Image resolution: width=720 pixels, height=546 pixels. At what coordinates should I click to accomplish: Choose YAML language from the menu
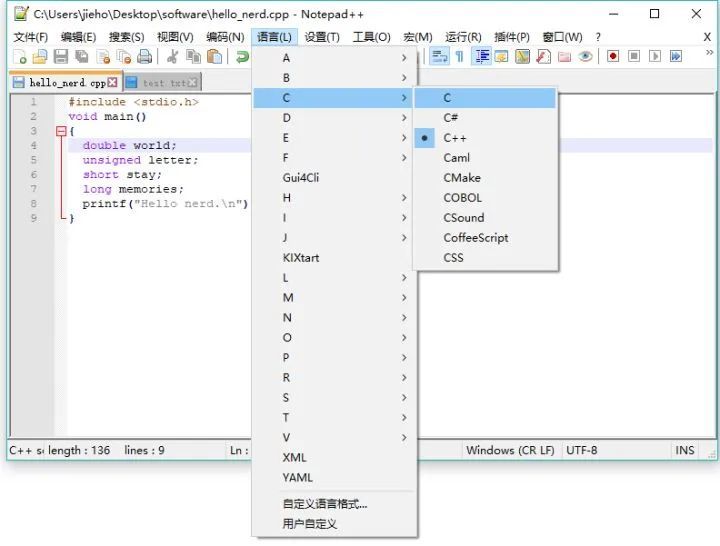(334, 478)
